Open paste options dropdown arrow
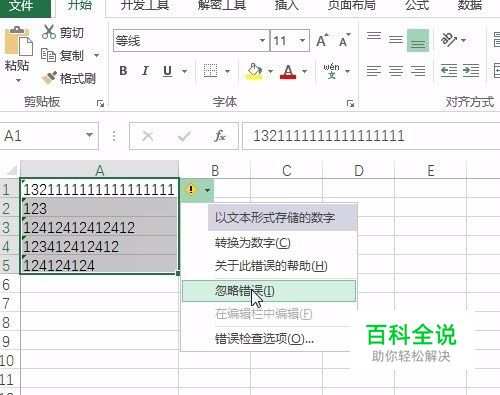 [18, 80]
